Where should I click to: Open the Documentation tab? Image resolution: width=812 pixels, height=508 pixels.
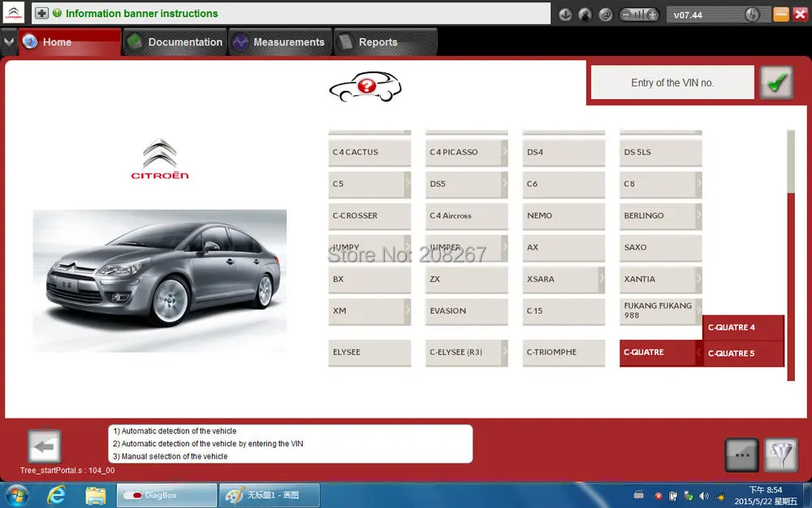[x=175, y=42]
